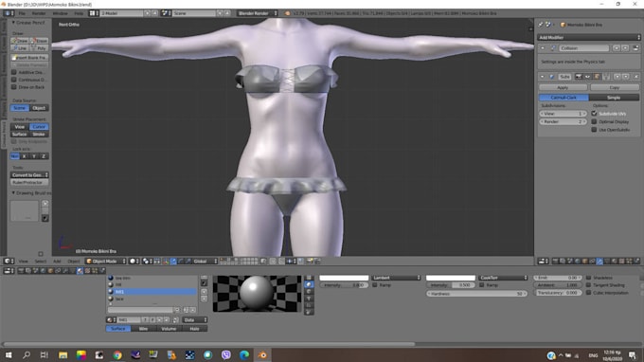Image resolution: width=644 pixels, height=362 pixels.
Task: Open action center notifications icon
Action: 632,355
